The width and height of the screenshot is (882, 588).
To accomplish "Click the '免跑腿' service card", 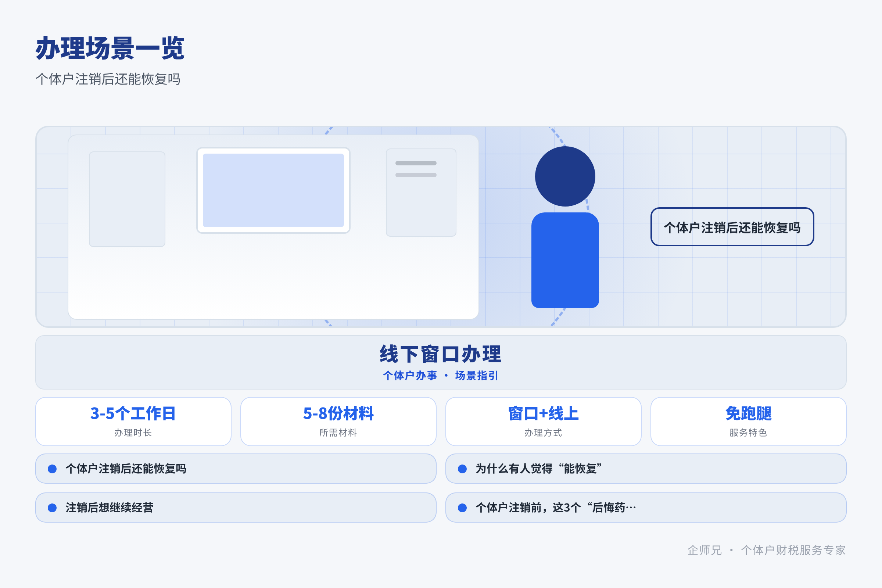I will 749,422.
